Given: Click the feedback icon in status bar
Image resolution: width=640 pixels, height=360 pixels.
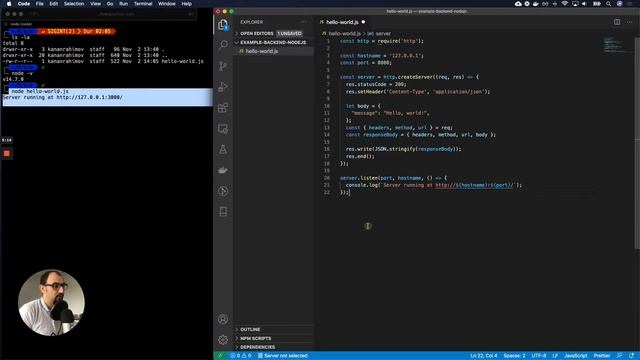Looking at the screenshot, I should (619, 356).
